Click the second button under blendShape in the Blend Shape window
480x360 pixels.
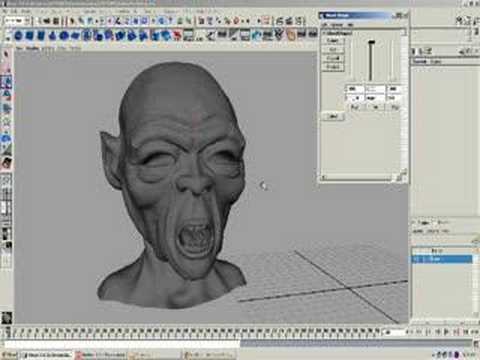(332, 49)
